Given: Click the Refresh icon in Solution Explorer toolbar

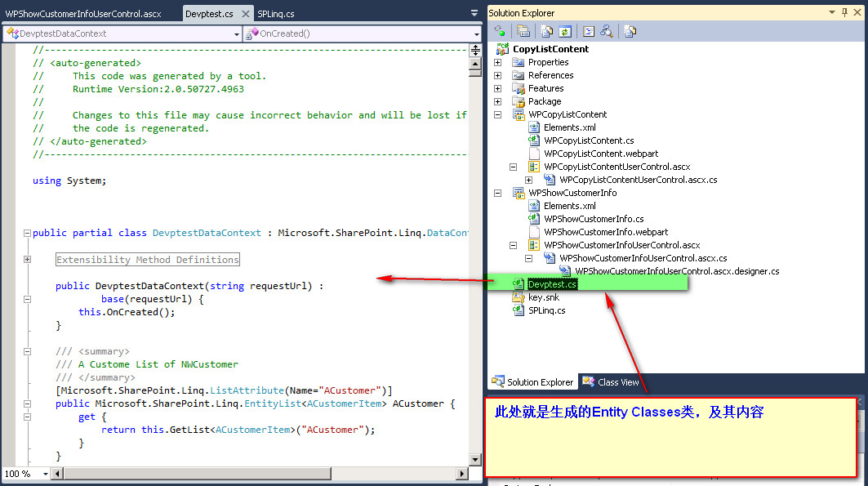Looking at the screenshot, I should (x=564, y=31).
